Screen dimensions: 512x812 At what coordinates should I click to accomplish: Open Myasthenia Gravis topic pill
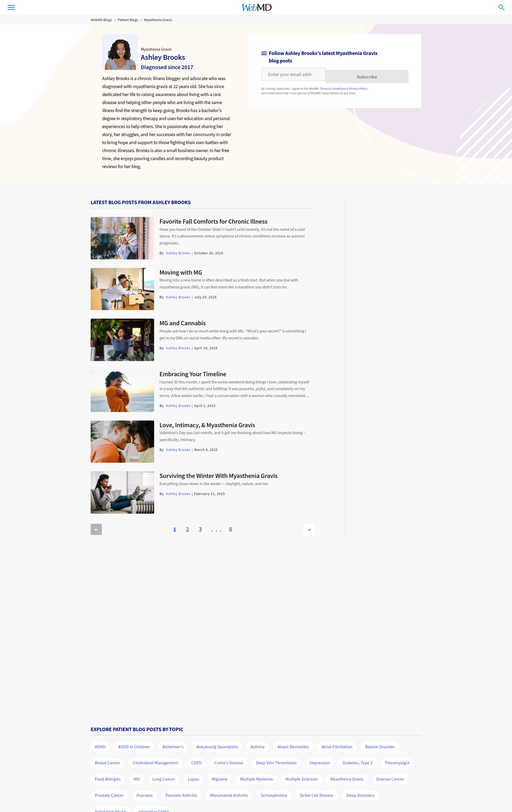click(347, 779)
